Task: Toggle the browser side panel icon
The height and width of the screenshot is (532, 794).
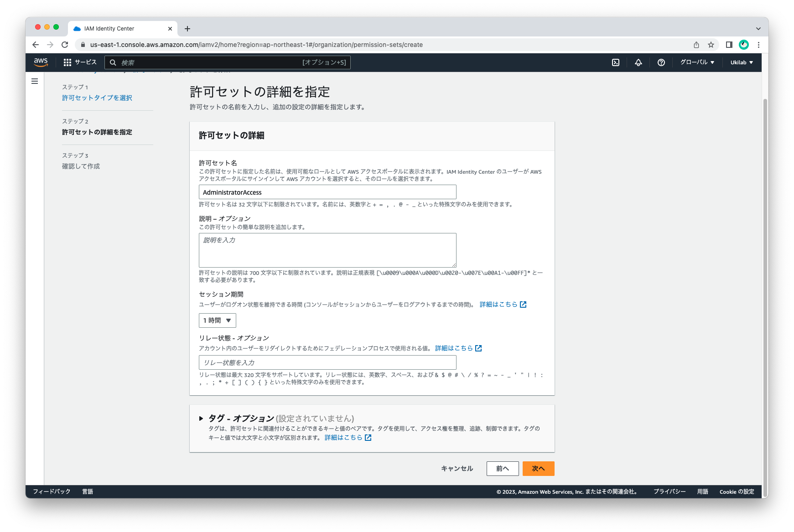Action: point(729,45)
